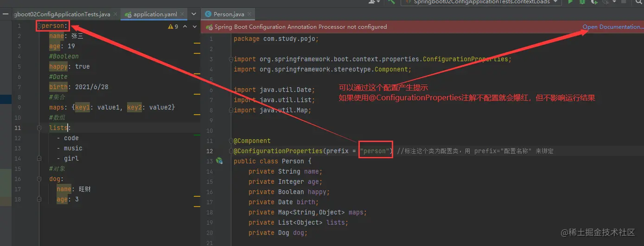Close the ConfigApplicationTests.java tab
This screenshot has width=644, height=246.
pyautogui.click(x=115, y=14)
